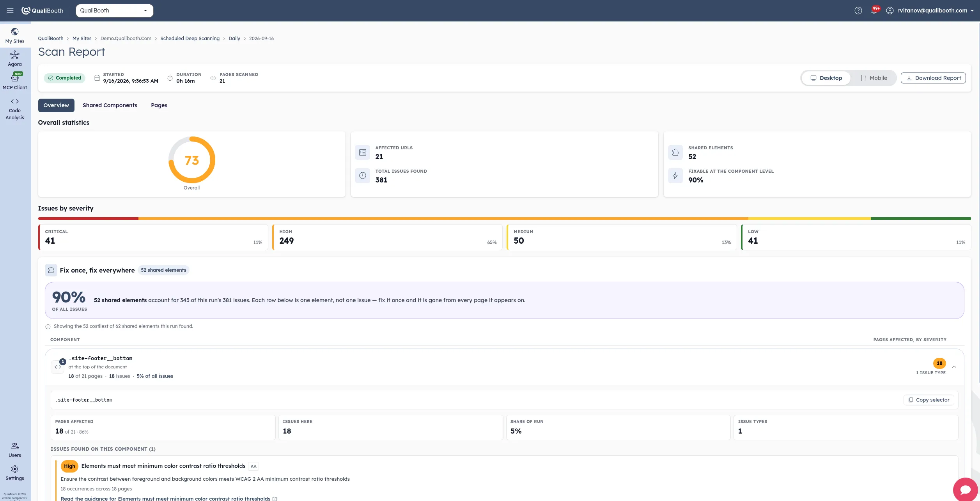Click the Shared Elements puzzle icon
This screenshot has height=501, width=980.
[675, 152]
